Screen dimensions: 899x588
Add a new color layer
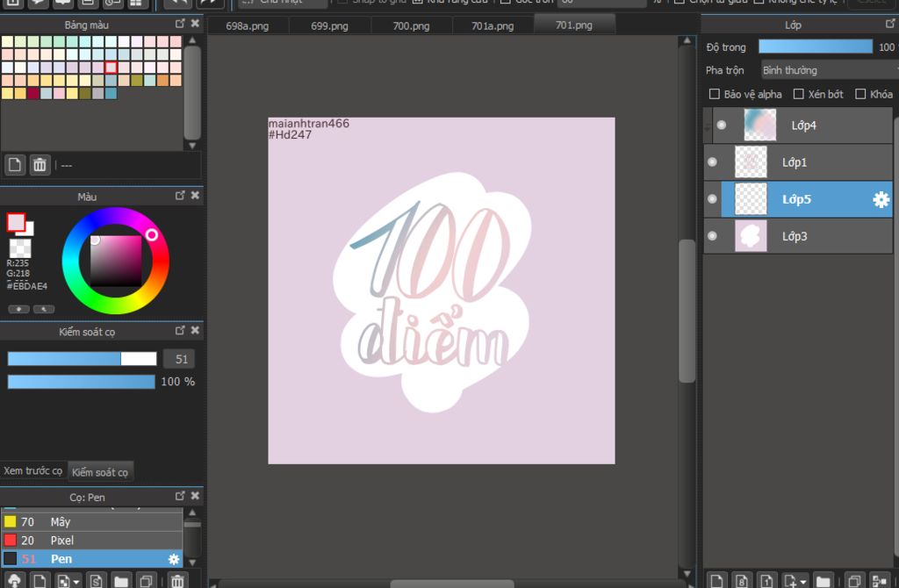tap(716, 581)
